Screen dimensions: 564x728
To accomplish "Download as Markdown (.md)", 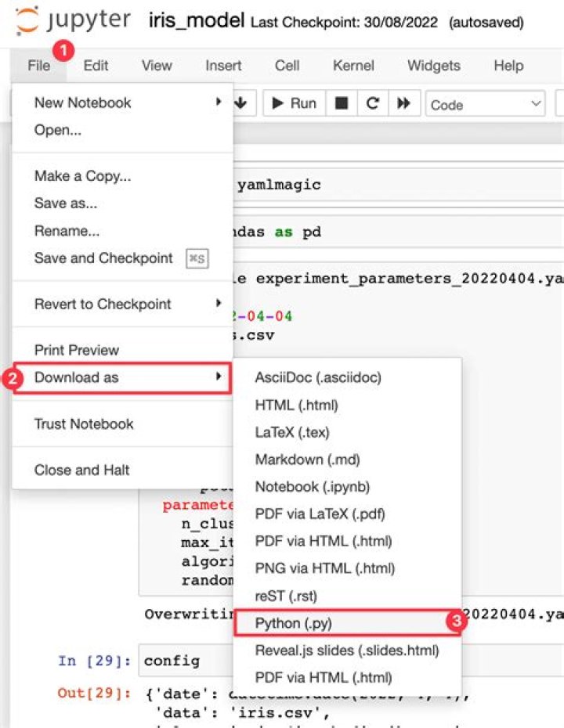I will tap(348, 460).
